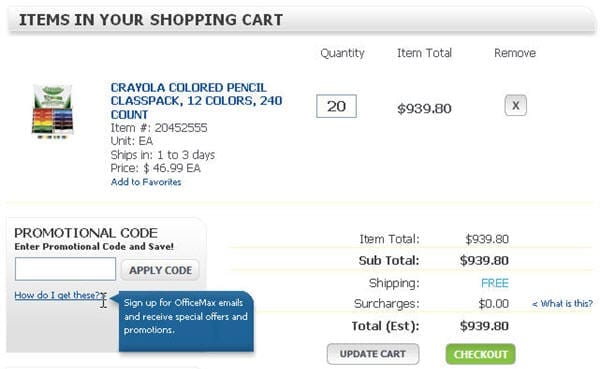Proceed with the green Checkout button

click(x=481, y=354)
